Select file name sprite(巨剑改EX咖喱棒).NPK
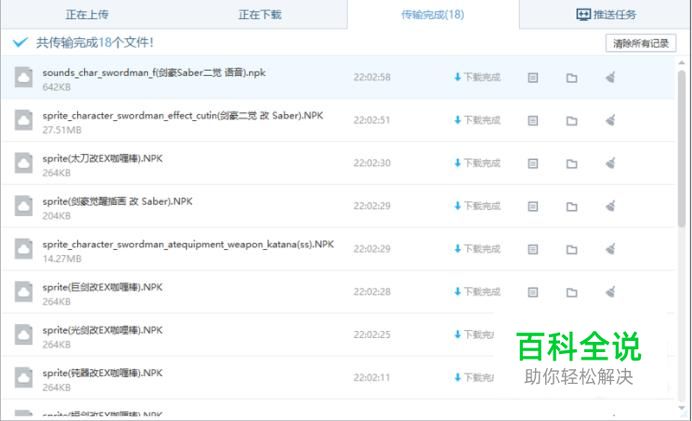The height and width of the screenshot is (421, 692). (102, 287)
